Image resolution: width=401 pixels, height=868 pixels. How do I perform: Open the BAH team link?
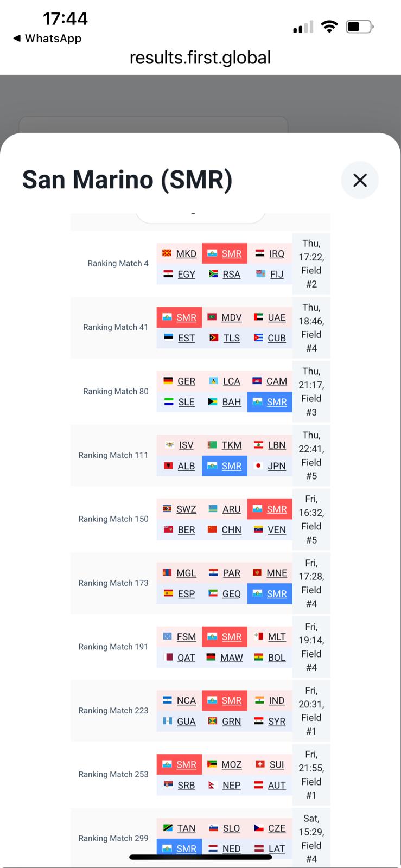tap(232, 402)
